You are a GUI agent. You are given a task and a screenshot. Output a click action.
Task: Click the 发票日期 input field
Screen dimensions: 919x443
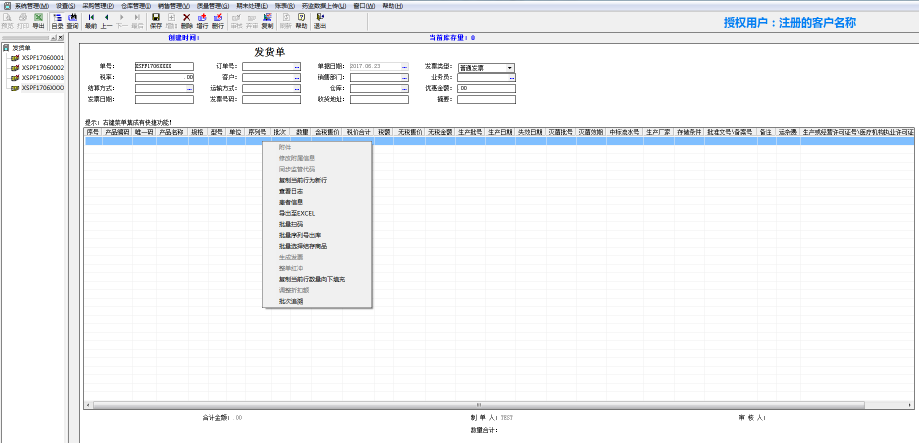(x=164, y=100)
